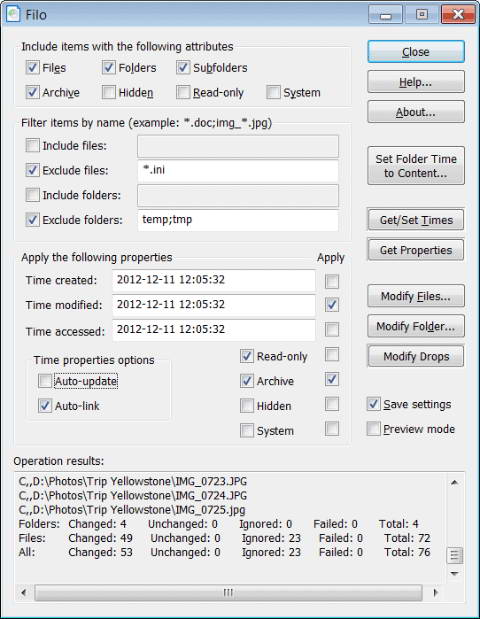480x619 pixels.
Task: Click the Get/Set Times button
Action: (416, 220)
